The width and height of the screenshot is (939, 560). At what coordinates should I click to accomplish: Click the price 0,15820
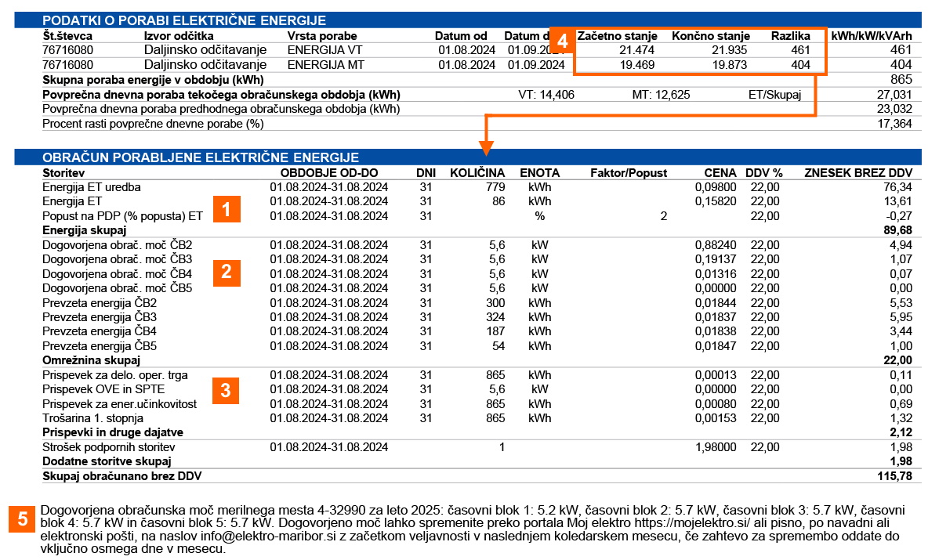715,201
